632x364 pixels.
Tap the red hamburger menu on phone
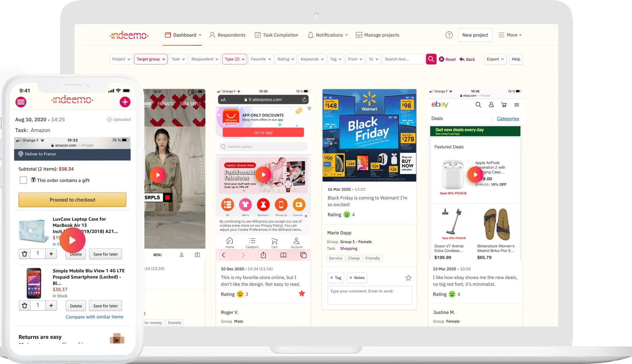[21, 102]
